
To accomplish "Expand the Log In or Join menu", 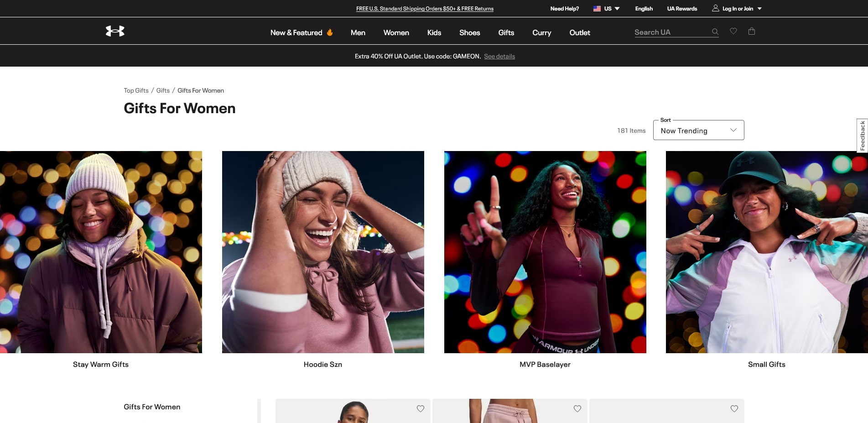I will [759, 9].
